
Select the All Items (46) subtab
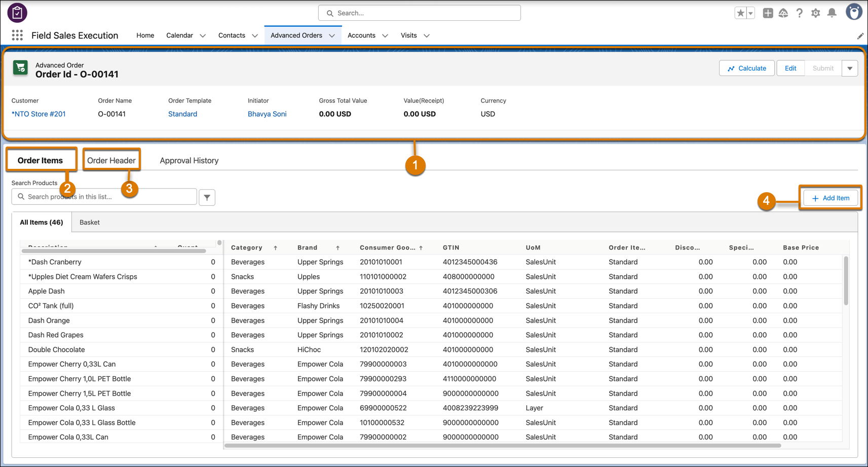(42, 223)
